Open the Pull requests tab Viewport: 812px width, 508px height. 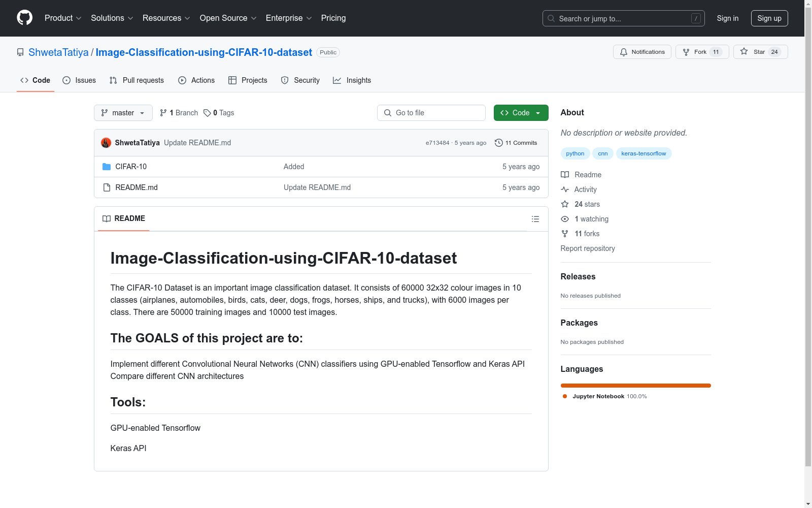pyautogui.click(x=137, y=80)
